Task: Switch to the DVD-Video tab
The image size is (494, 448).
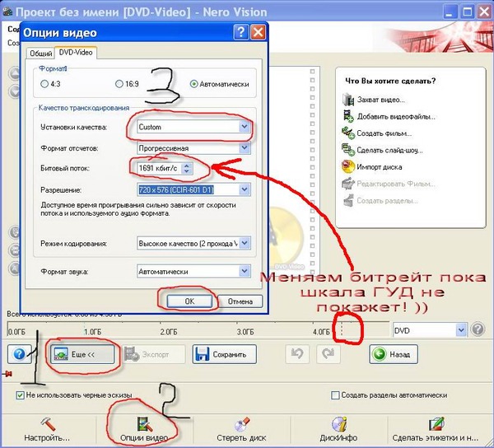Action: (x=76, y=53)
